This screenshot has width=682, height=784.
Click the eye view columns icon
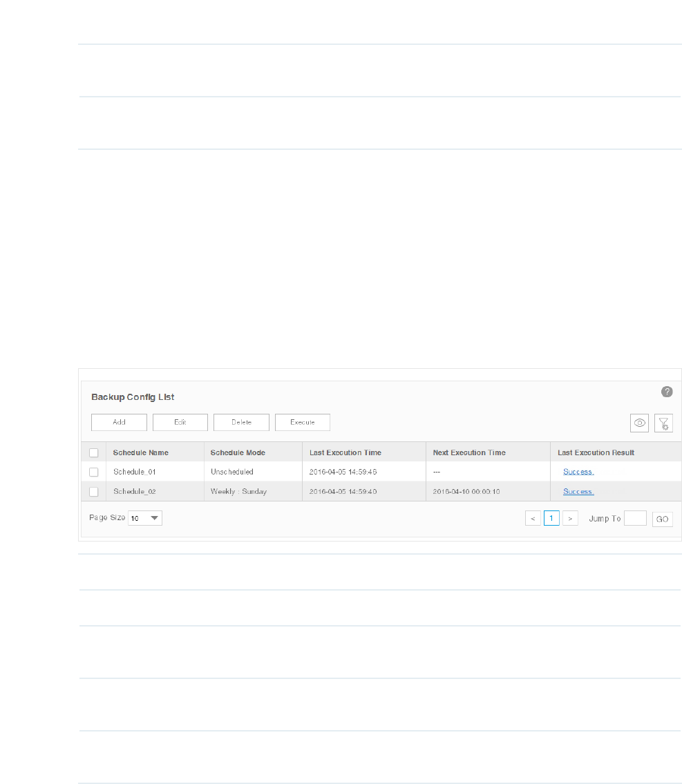tap(639, 423)
